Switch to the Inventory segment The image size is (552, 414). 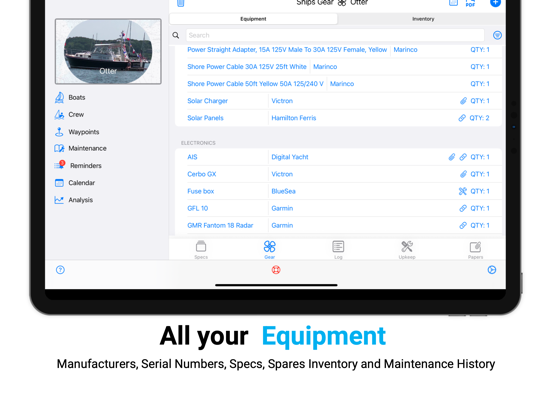pos(423,19)
